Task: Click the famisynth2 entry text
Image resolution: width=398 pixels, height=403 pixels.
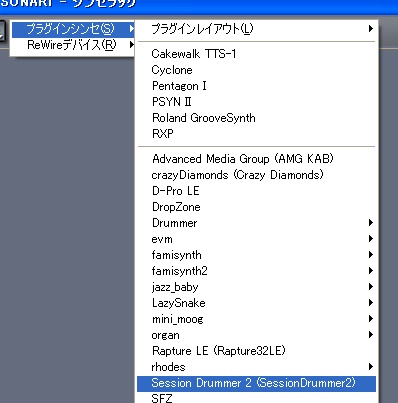Action: pos(179,271)
